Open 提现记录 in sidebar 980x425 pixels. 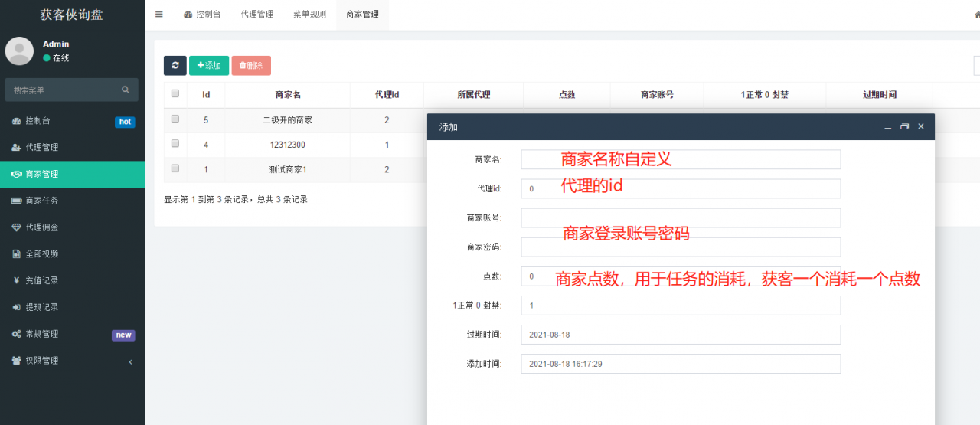41,307
